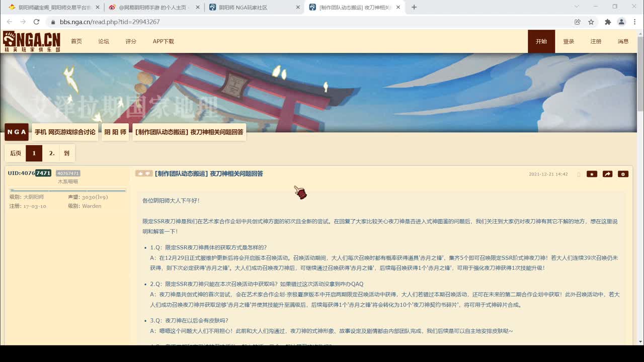View site security lock info

click(x=52, y=22)
